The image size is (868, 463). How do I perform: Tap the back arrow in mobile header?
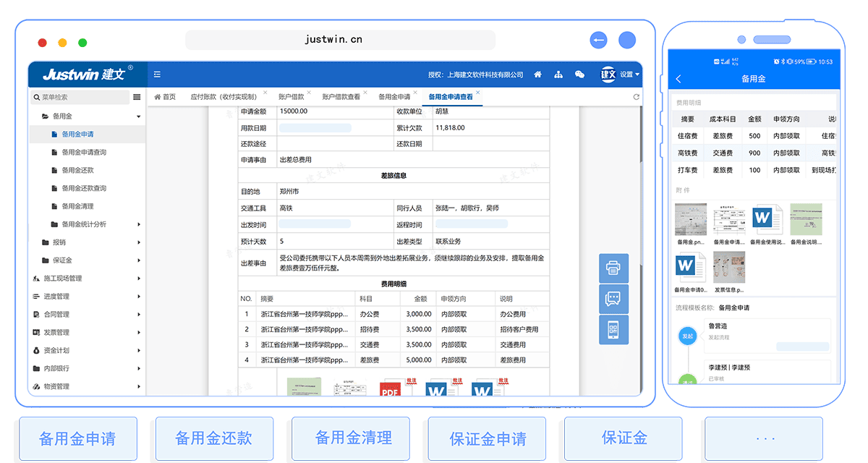[x=678, y=79]
